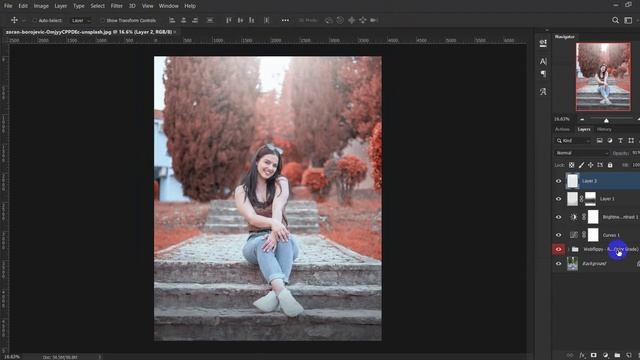Click the Add layer style fx icon
The width and height of the screenshot is (640, 360).
point(582,355)
